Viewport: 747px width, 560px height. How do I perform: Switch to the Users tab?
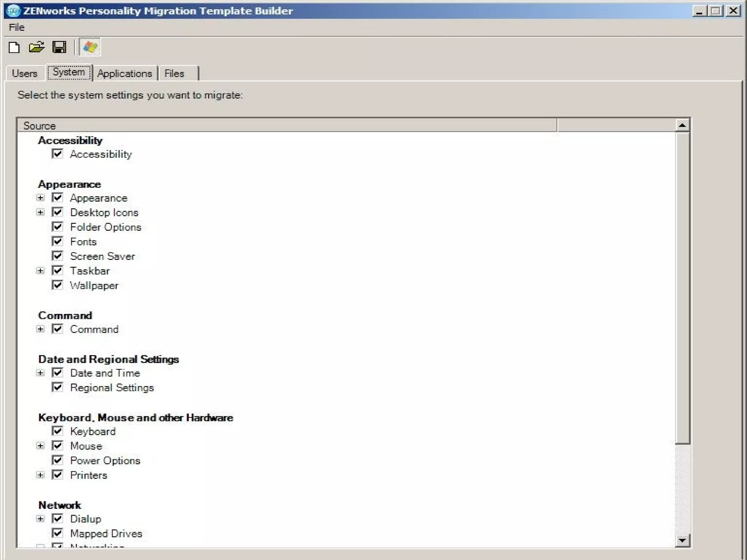24,74
